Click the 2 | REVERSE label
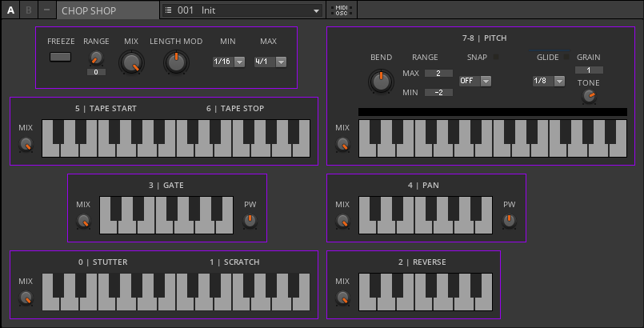Image resolution: width=644 pixels, height=328 pixels. coord(422,262)
